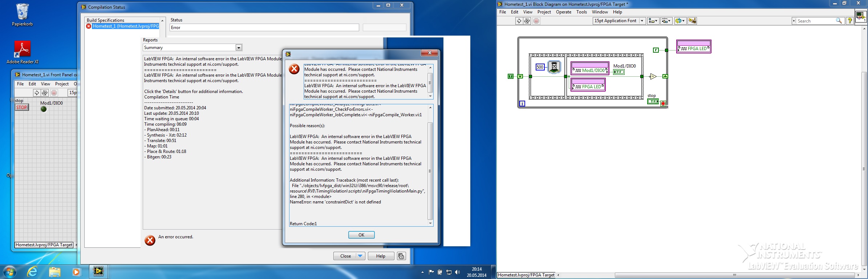Screen dimensions: 868x279
Task: Click OK in the error dialog
Action: point(361,235)
